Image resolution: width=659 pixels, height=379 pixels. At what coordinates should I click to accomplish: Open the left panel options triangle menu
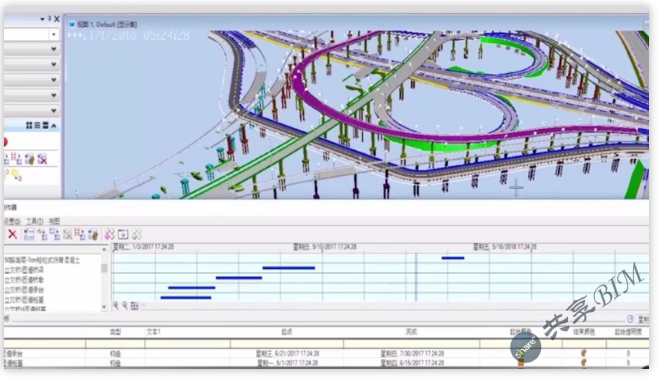(x=42, y=19)
